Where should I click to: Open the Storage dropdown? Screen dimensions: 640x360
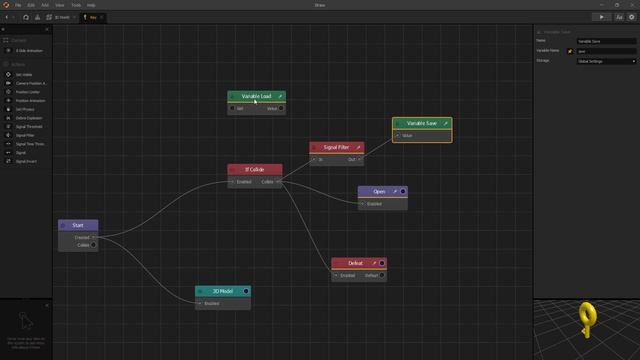tap(606, 61)
